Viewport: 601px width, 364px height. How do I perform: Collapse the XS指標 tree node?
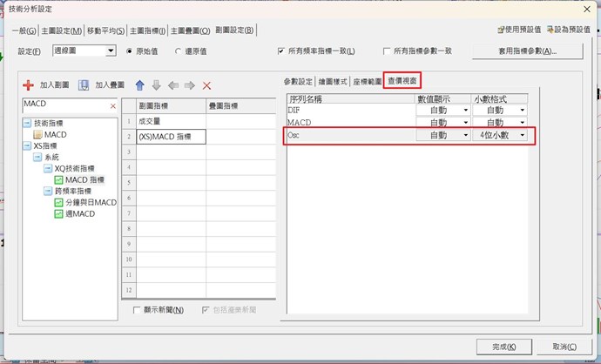26,145
